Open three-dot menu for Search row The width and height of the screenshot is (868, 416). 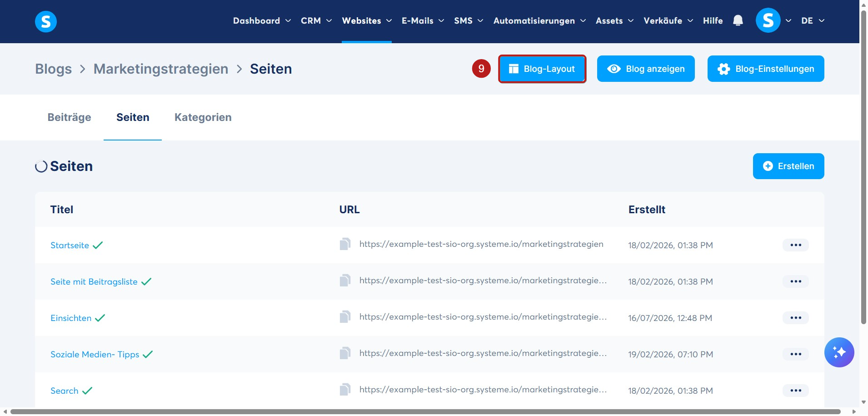tap(795, 391)
